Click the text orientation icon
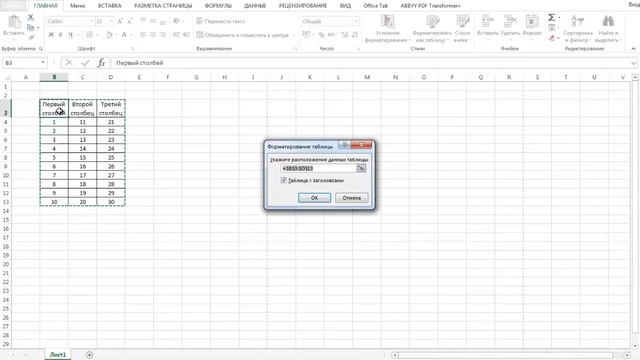640x360 pixels. (176, 21)
